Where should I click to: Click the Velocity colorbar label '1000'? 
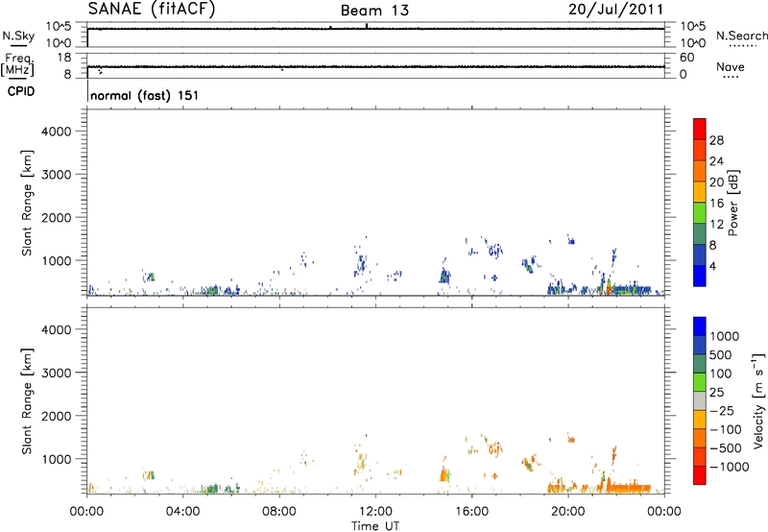(724, 336)
